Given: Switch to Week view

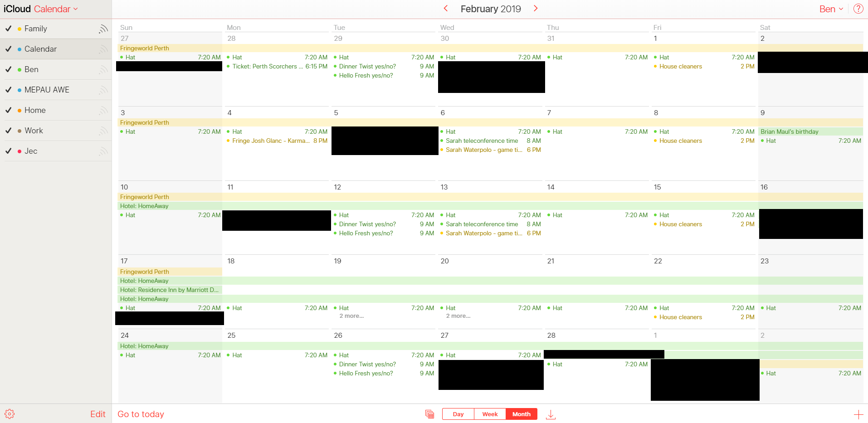Looking at the screenshot, I should [490, 414].
